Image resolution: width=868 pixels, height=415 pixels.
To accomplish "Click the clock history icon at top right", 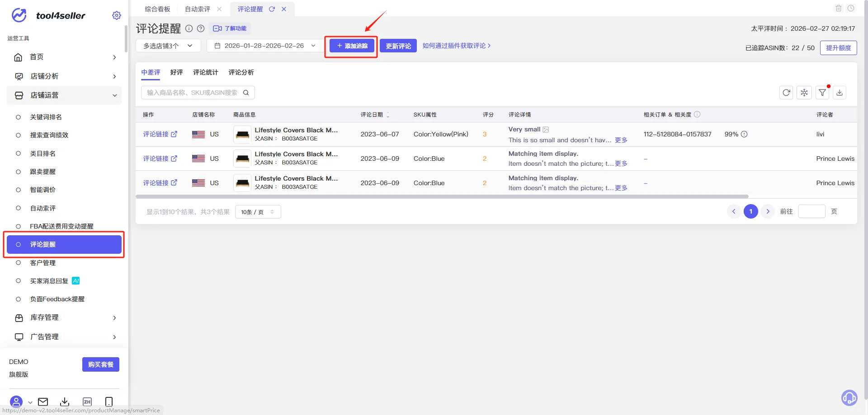I will pyautogui.click(x=851, y=8).
